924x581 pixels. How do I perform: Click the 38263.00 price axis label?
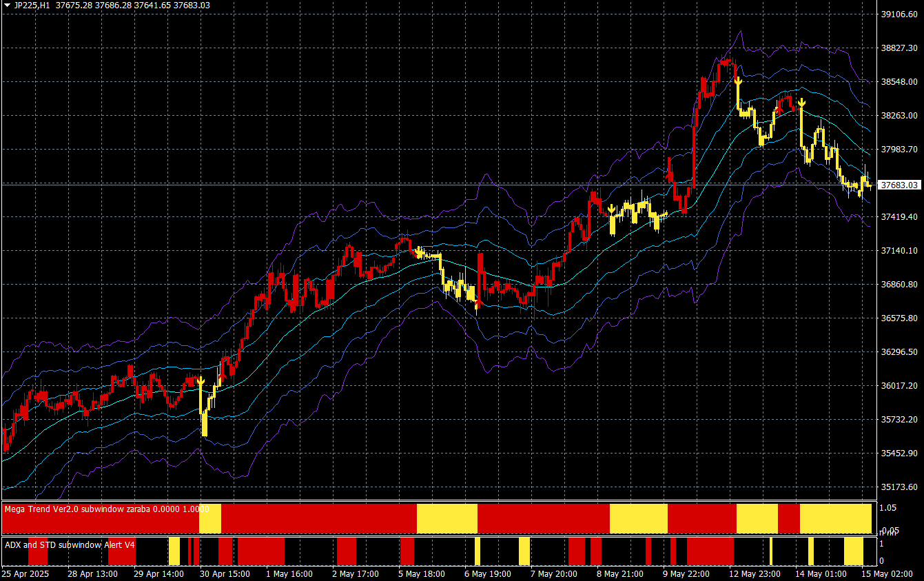point(899,115)
